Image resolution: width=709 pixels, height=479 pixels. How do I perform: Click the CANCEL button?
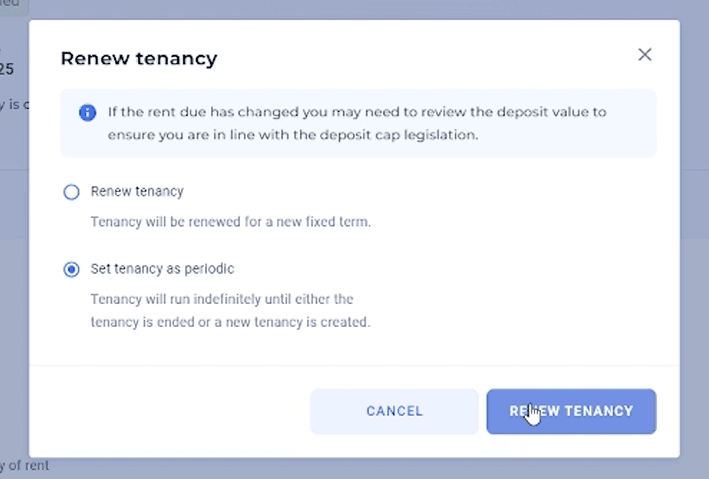tap(394, 411)
